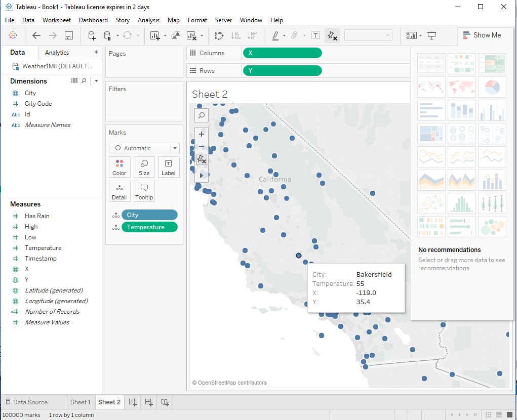
Task: Click the map zoom in plus button
Action: point(202,134)
